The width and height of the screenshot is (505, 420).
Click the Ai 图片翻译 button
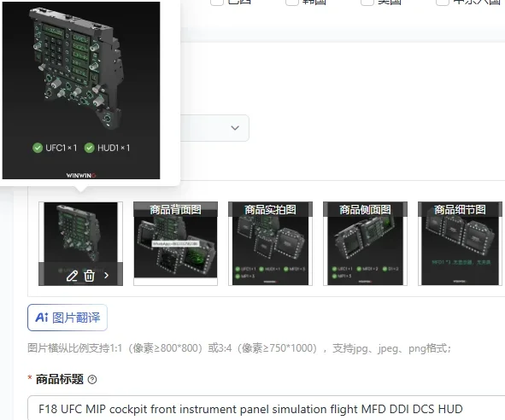click(68, 318)
